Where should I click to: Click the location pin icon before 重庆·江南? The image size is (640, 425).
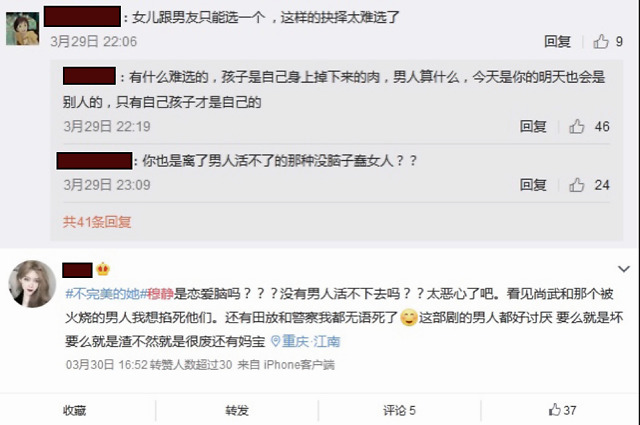(x=276, y=341)
